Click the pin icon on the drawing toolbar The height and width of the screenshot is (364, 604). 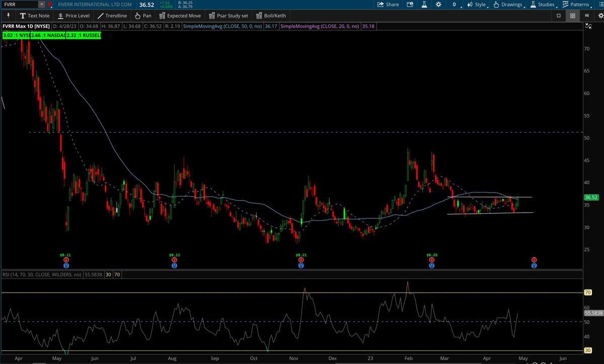click(8, 16)
